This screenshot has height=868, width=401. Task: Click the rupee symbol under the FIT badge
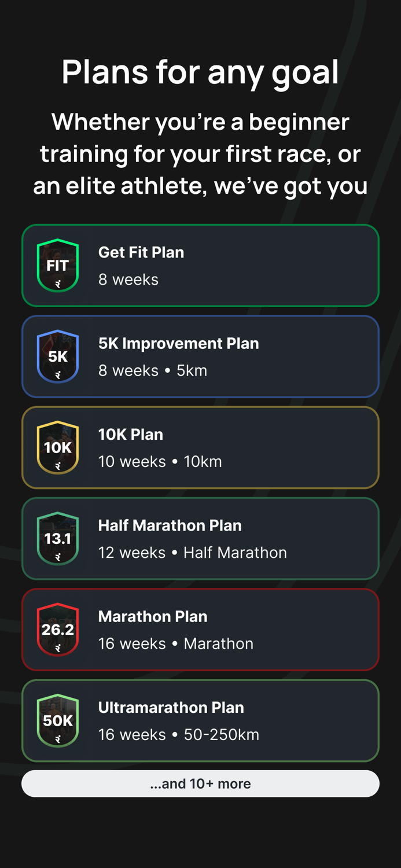tap(58, 282)
